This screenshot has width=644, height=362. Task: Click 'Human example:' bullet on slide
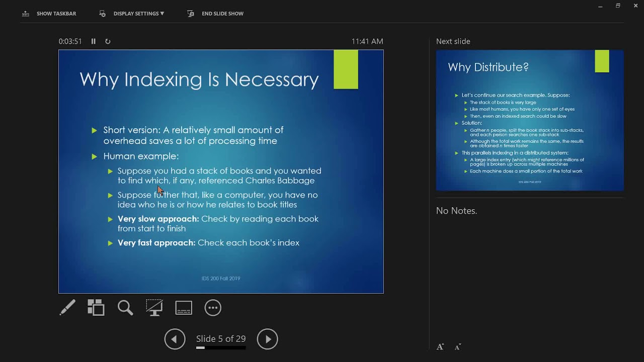141,156
